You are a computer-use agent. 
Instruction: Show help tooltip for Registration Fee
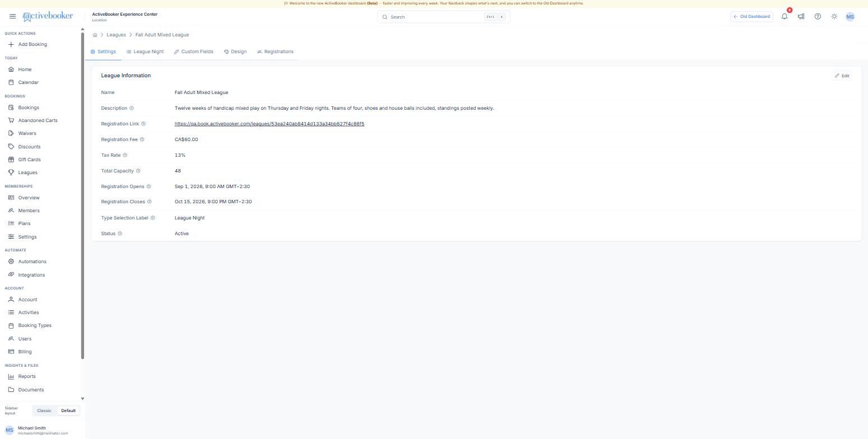coord(142,139)
